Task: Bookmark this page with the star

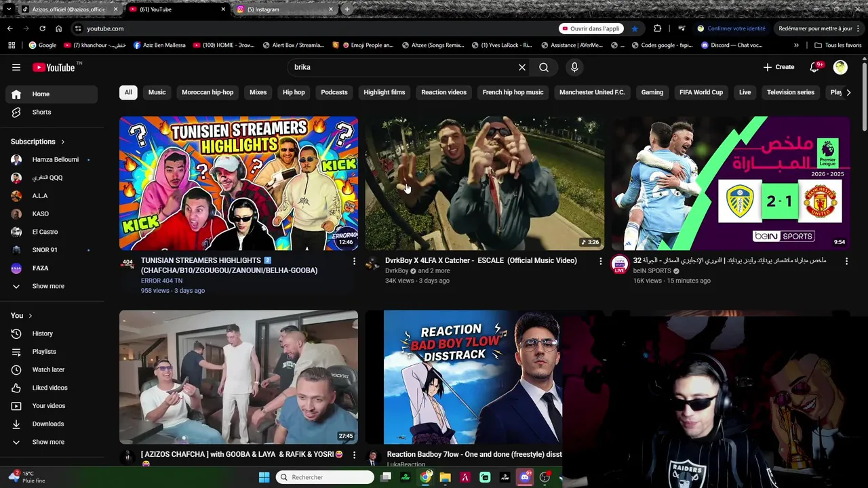Action: [634, 28]
